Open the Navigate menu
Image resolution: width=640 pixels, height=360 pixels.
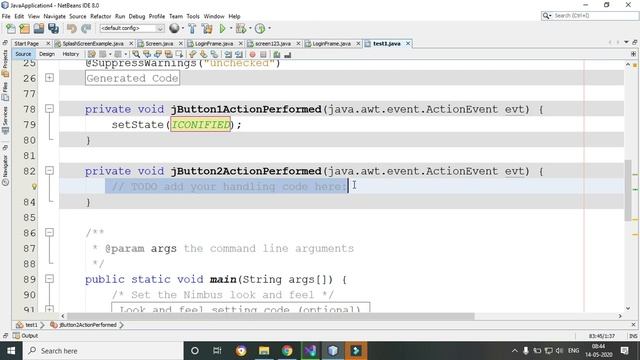pos(54,16)
